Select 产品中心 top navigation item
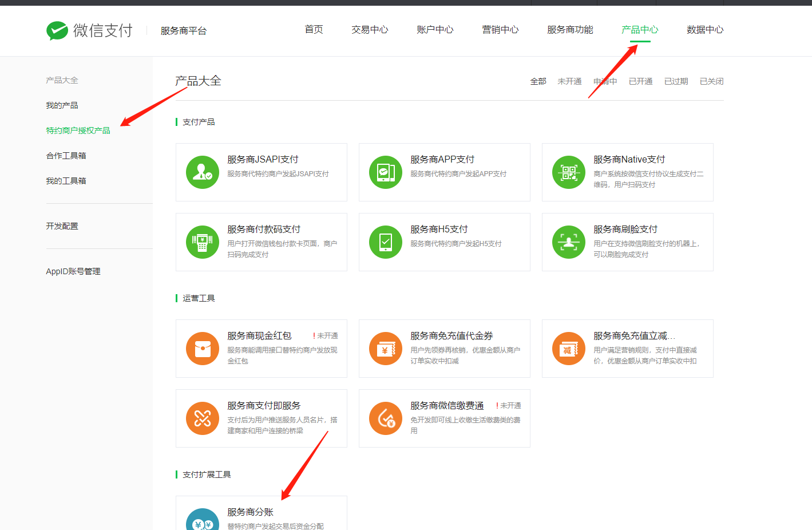This screenshot has height=530, width=812. [x=640, y=30]
